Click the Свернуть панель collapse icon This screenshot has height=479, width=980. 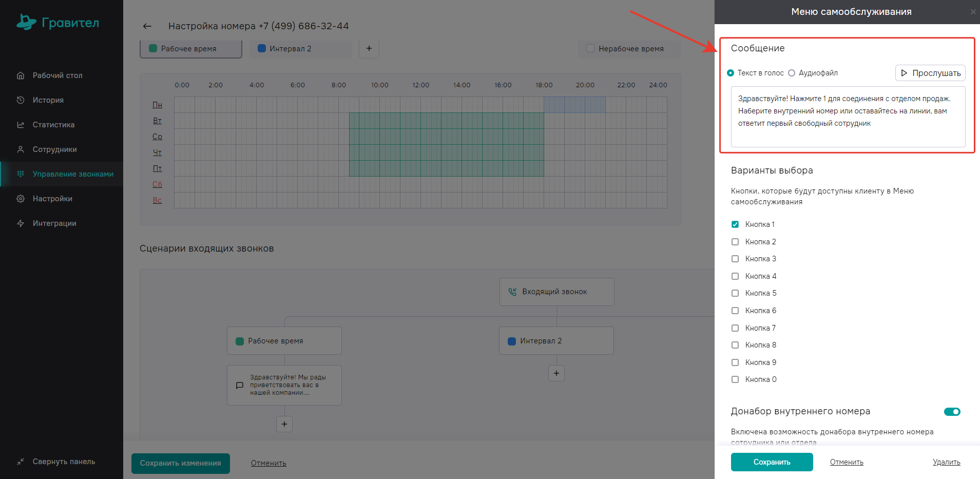coord(21,462)
